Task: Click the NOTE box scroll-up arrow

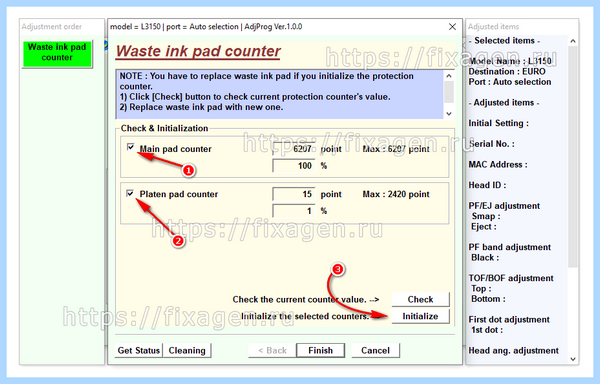Action: click(449, 76)
